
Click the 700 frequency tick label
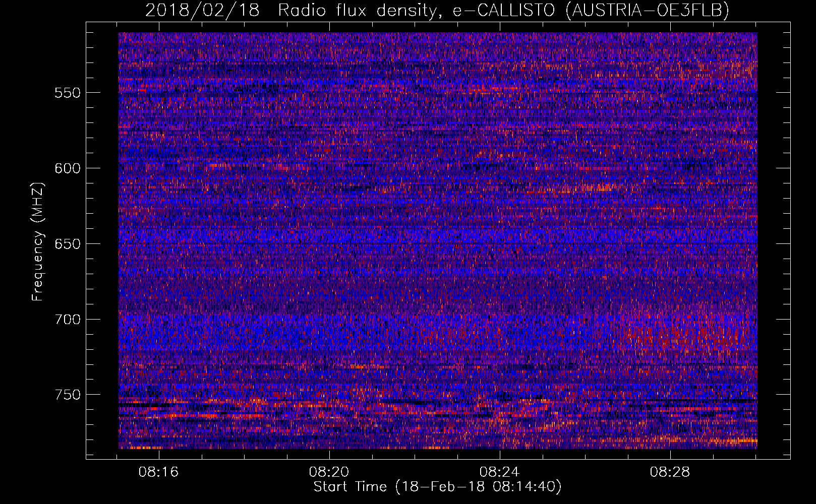(x=68, y=320)
